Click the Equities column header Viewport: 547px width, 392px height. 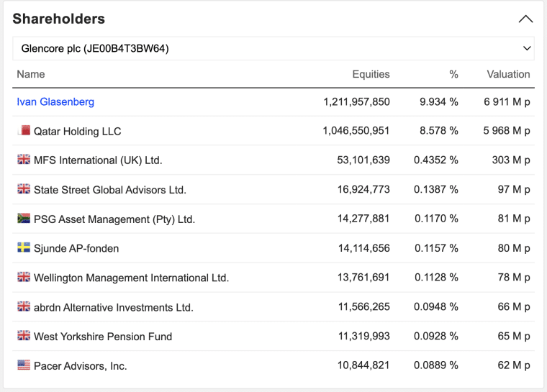tap(371, 74)
